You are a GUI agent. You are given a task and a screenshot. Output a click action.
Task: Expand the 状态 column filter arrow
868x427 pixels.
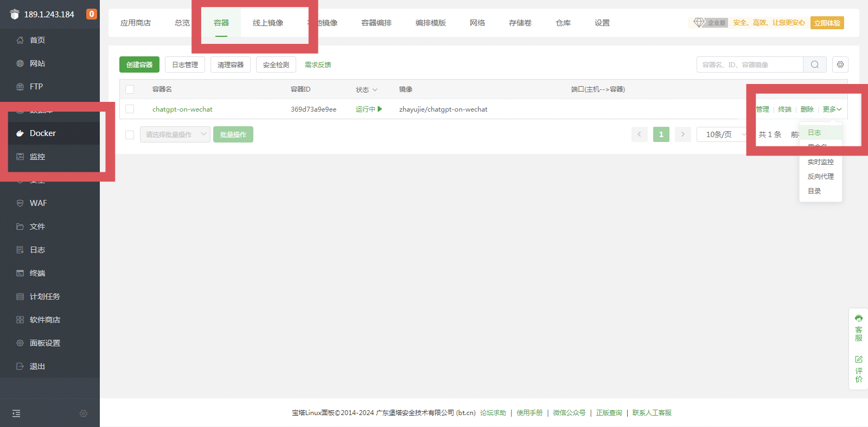pos(375,90)
